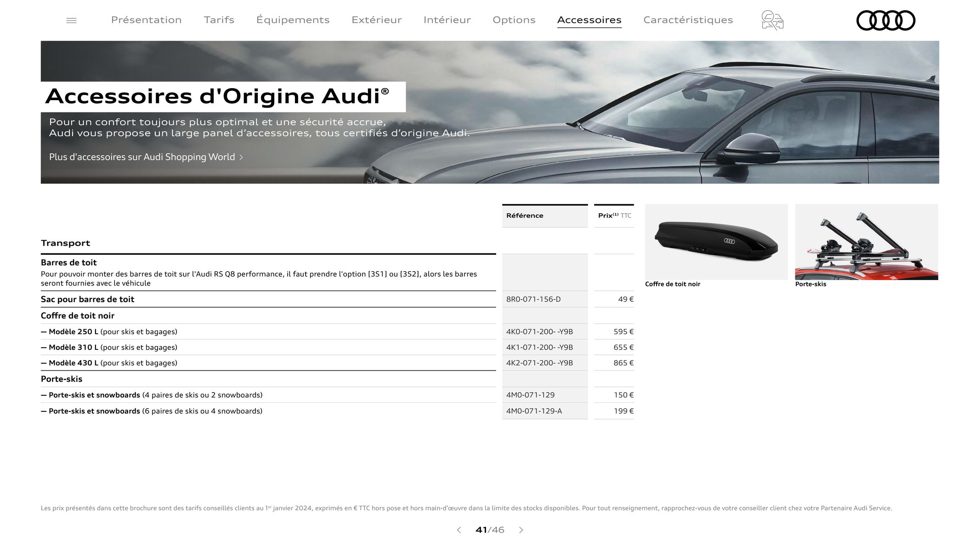Click the Coffre de toit noir image
980x551 pixels.
click(x=716, y=242)
